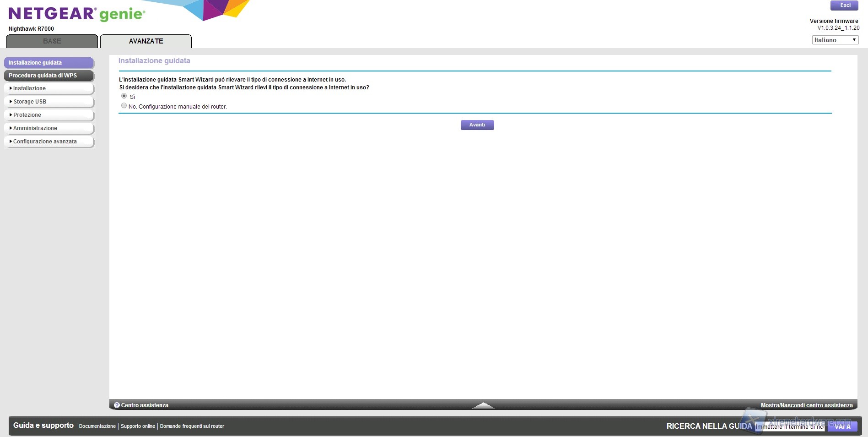Open the Italiano language dropdown
Image resolution: width=868 pixels, height=437 pixels.
pyautogui.click(x=835, y=40)
